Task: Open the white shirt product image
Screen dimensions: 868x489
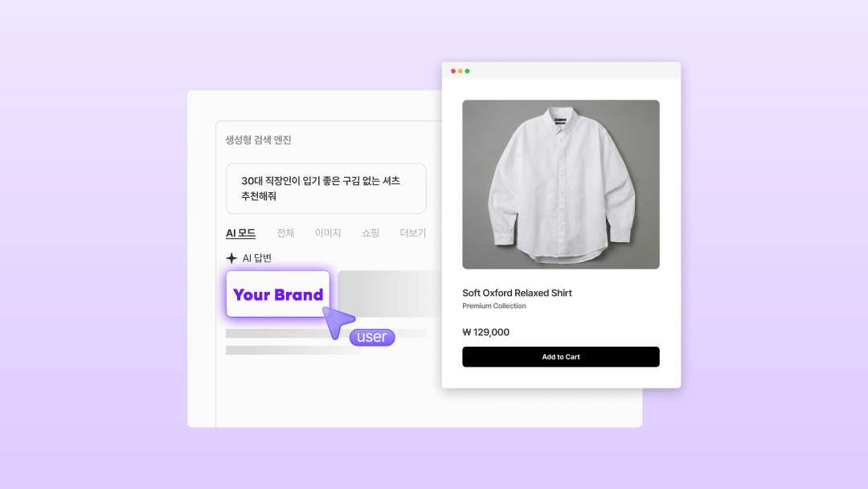Action: coord(561,184)
